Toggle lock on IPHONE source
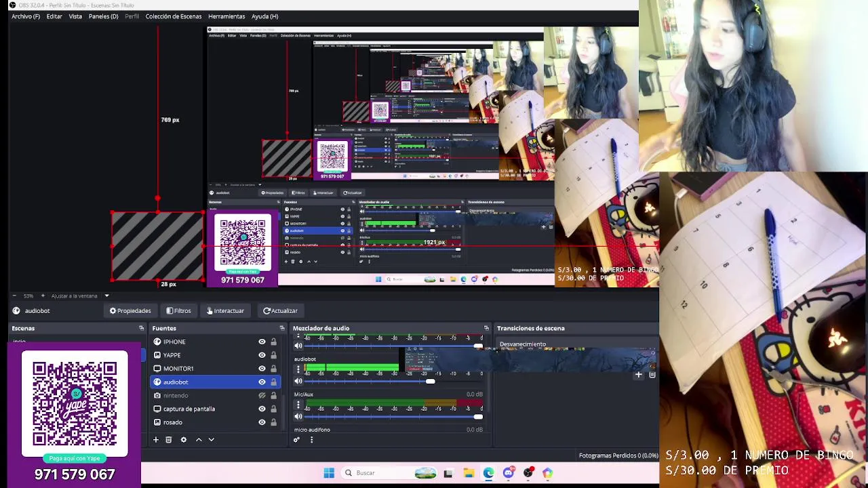 click(273, 342)
